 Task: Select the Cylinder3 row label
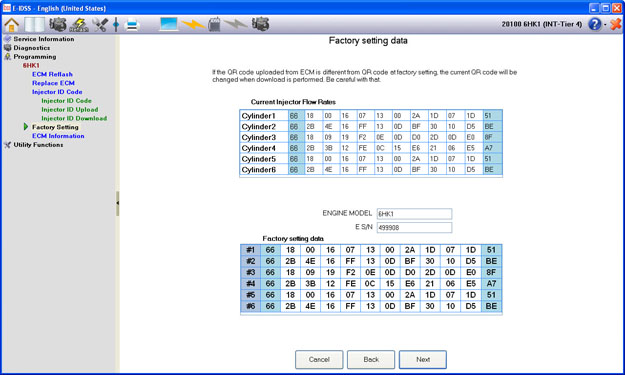click(264, 137)
